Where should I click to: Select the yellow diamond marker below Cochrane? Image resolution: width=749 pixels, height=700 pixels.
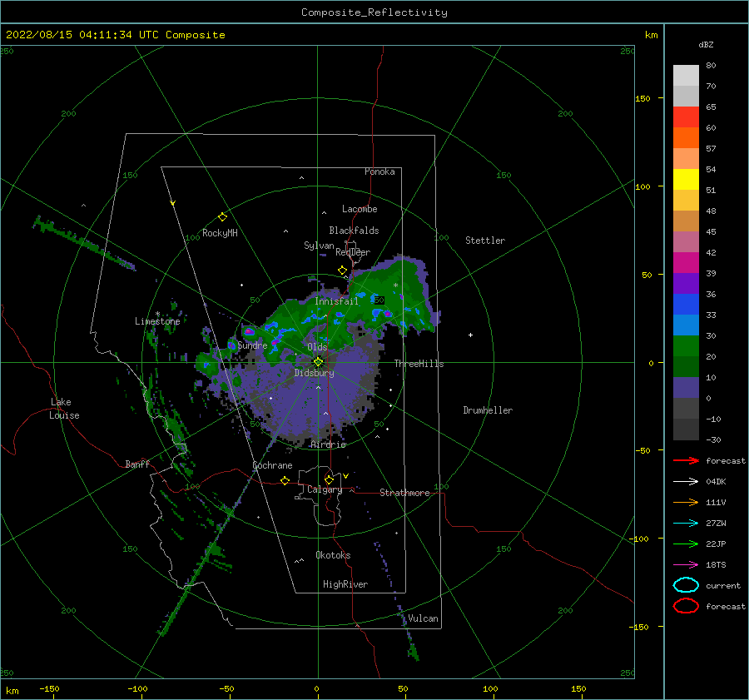[x=285, y=480]
